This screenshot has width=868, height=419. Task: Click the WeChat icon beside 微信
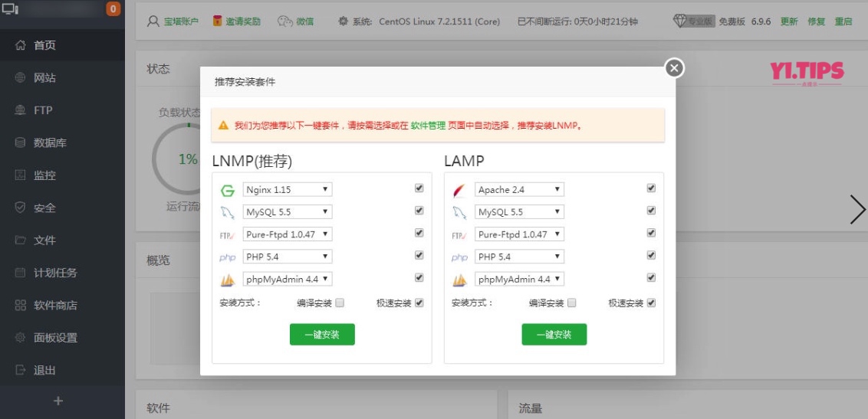[284, 21]
